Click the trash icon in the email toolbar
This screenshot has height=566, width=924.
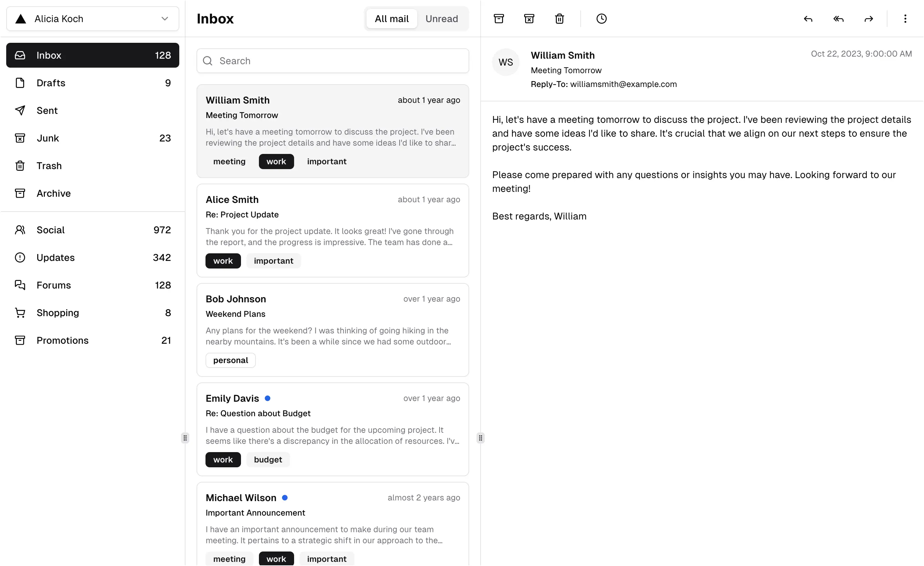[x=559, y=18]
